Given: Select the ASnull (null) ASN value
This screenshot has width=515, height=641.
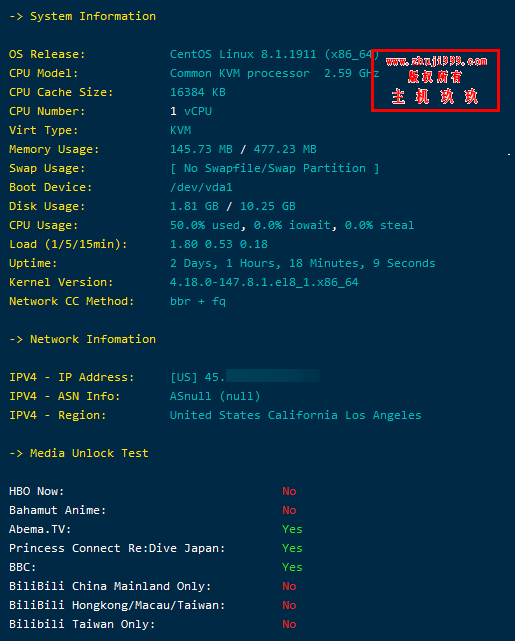Looking at the screenshot, I should coord(215,396).
